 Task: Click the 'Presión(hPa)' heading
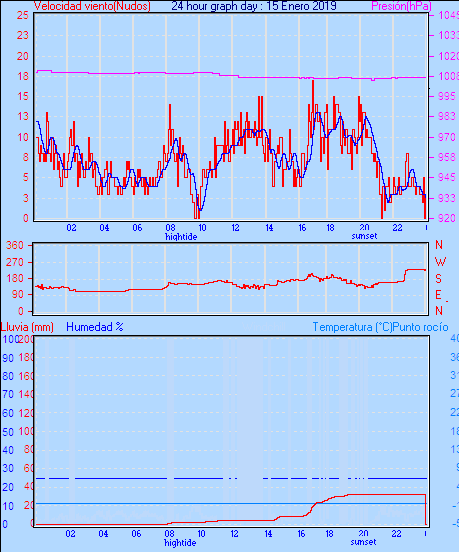(x=401, y=6)
